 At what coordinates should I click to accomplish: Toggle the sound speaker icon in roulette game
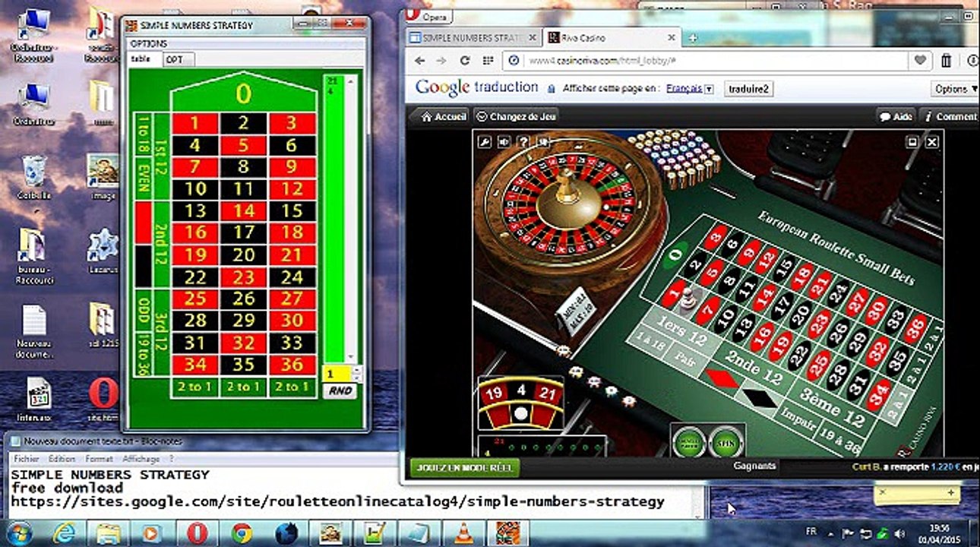point(503,141)
